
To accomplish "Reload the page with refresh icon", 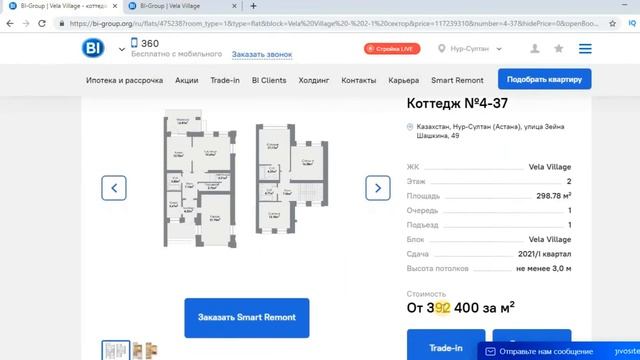I will [42, 24].
